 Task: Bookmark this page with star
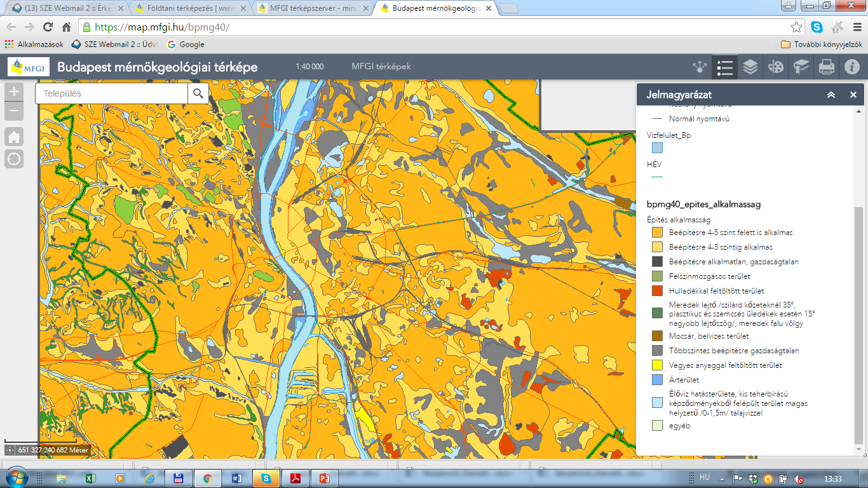pos(796,27)
